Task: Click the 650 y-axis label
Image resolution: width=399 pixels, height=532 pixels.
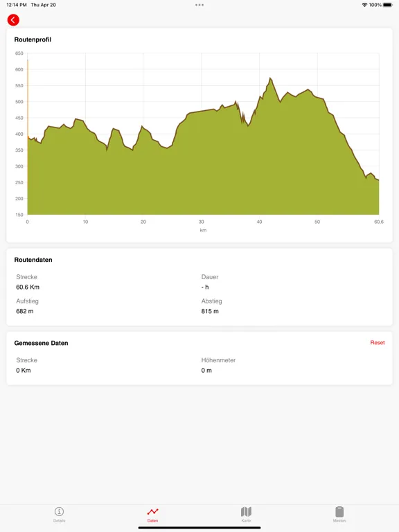Action: pyautogui.click(x=19, y=53)
